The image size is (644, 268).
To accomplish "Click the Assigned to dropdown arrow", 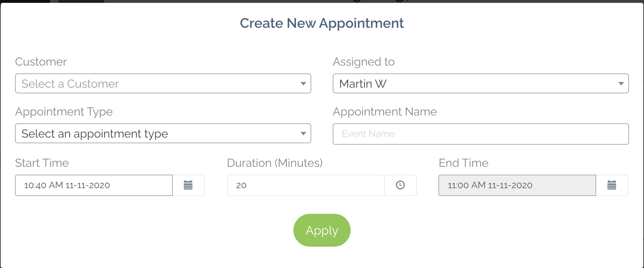I will pyautogui.click(x=621, y=84).
